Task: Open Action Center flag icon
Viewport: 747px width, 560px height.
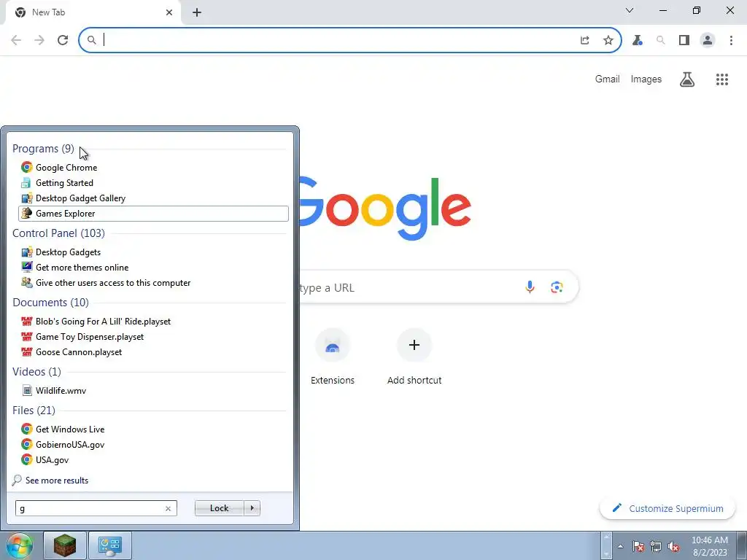Action: tap(638, 546)
